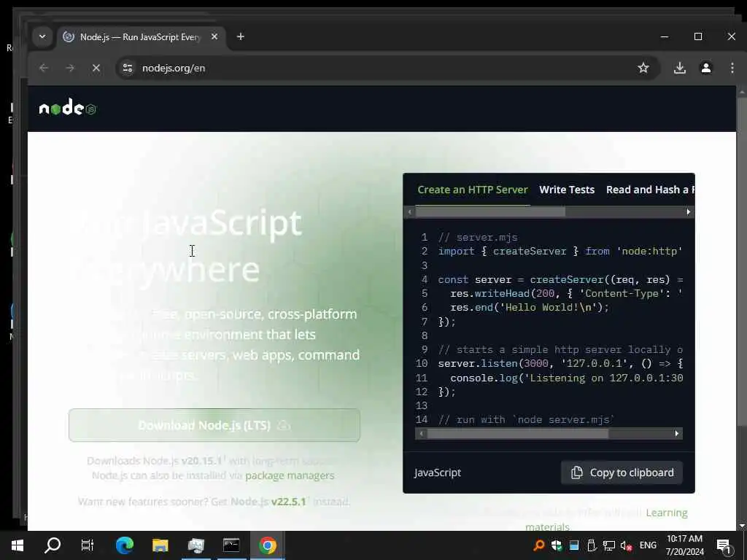Click code line '// server.mjs'
Image resolution: width=747 pixels, height=560 pixels.
point(478,237)
